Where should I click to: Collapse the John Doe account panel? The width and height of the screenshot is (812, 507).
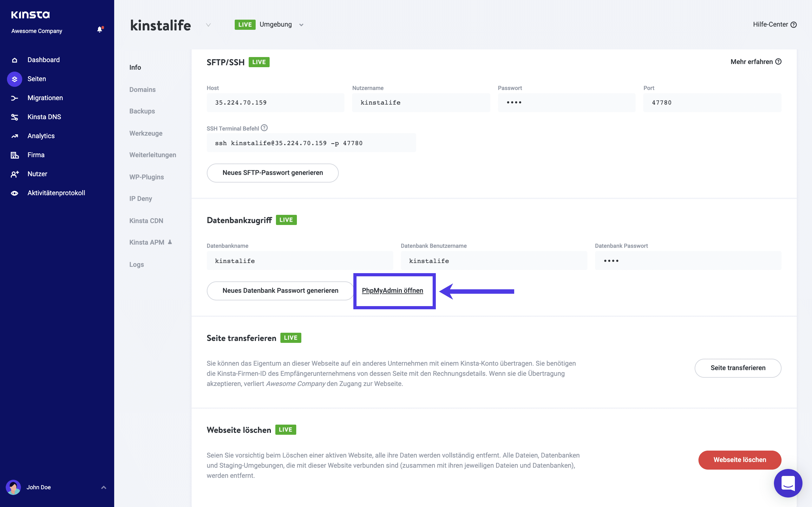(x=103, y=487)
